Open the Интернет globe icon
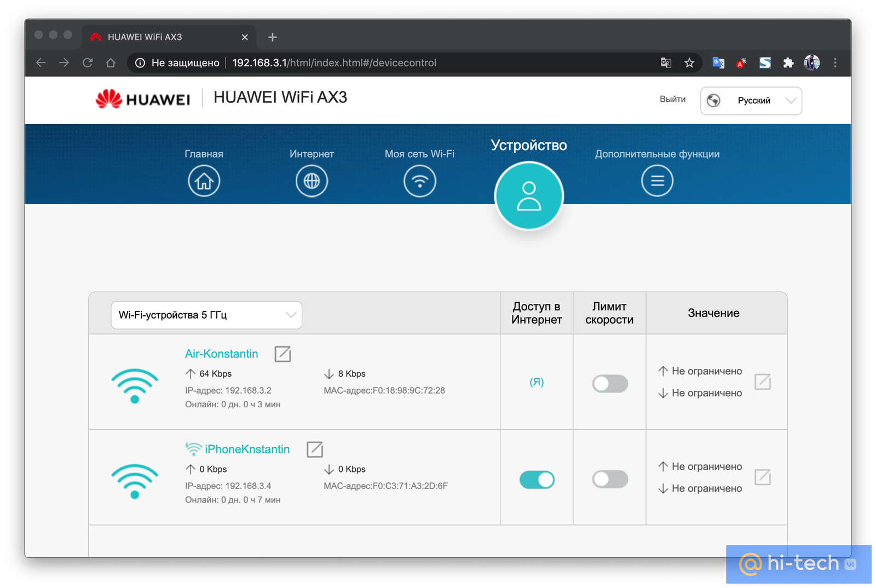This screenshot has height=588, width=876. [312, 181]
